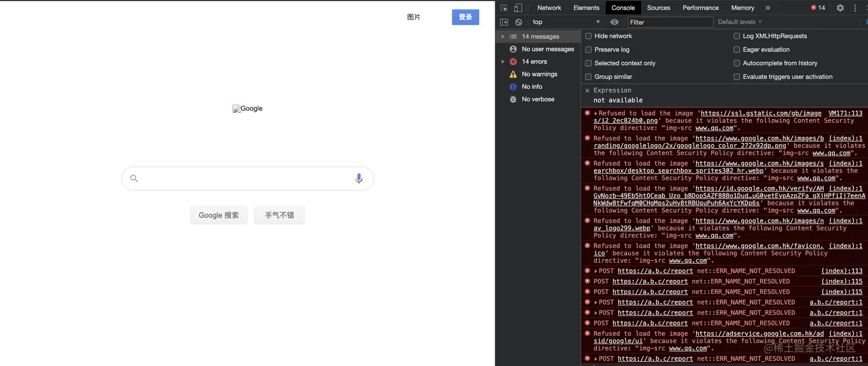868x366 pixels.
Task: Click the microphone voice search icon
Action: [x=359, y=178]
